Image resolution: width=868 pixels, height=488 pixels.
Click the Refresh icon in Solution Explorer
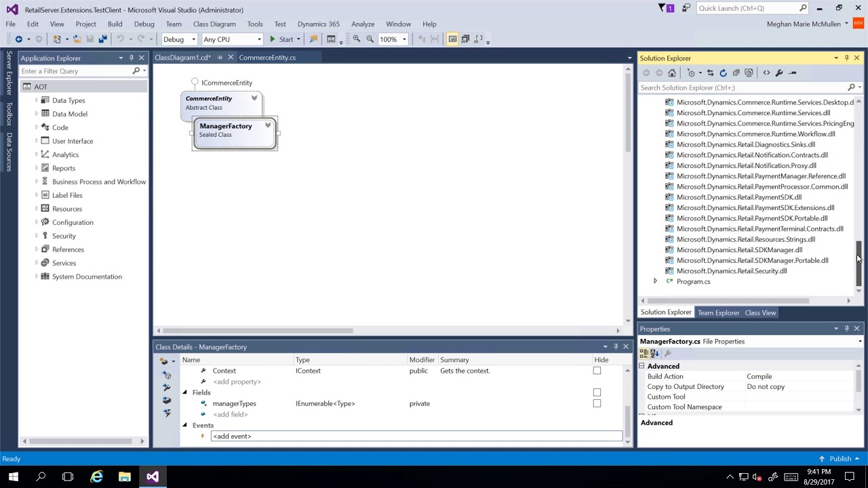click(723, 73)
